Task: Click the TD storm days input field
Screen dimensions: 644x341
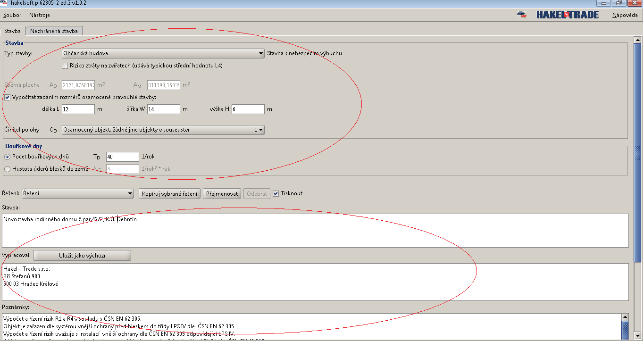Action: coord(123,157)
